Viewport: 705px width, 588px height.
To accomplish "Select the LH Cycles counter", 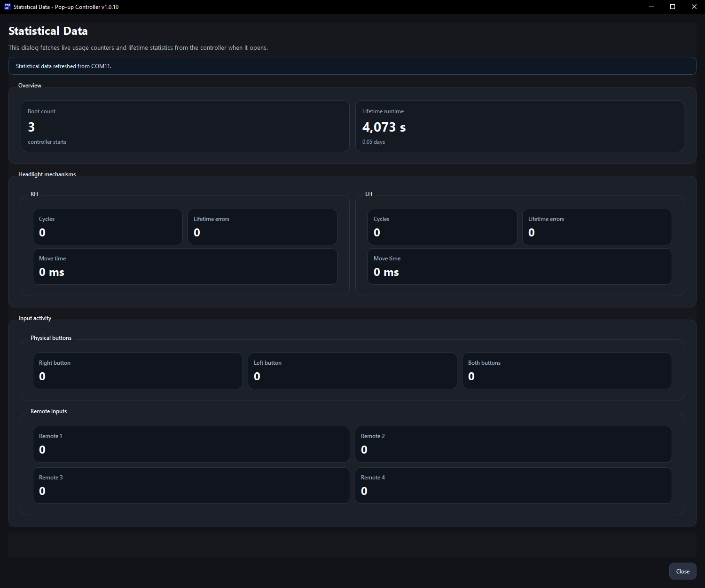I will point(442,227).
